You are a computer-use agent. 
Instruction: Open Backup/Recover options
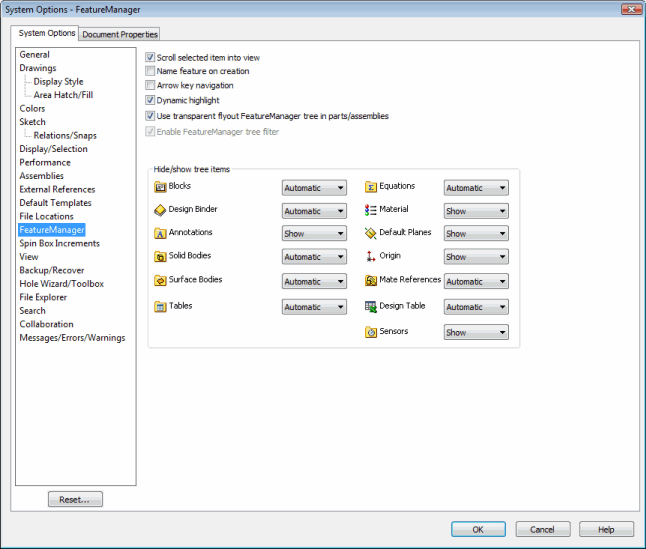(x=52, y=270)
